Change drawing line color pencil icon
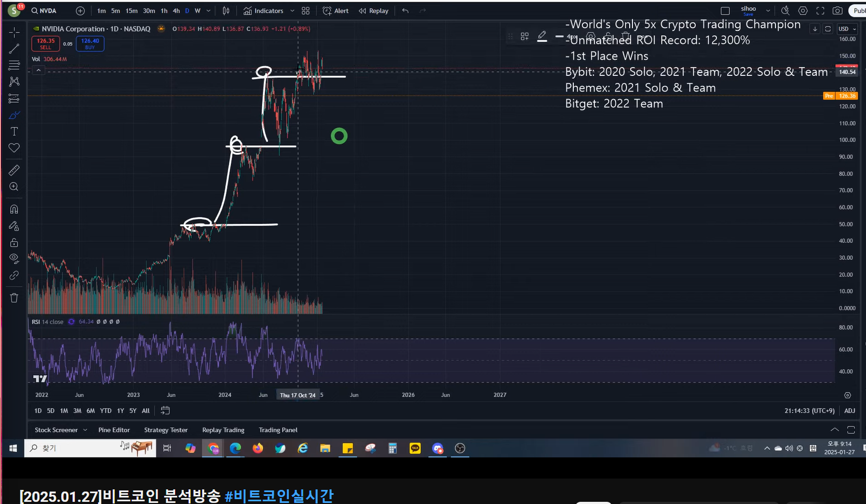Image resolution: width=866 pixels, height=504 pixels. pyautogui.click(x=542, y=36)
